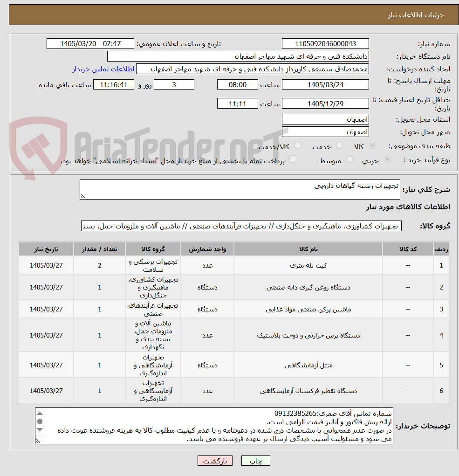This screenshot has width=459, height=476.
Task: Click the buyer notes scroll down arrow
Action: pos(40,429)
